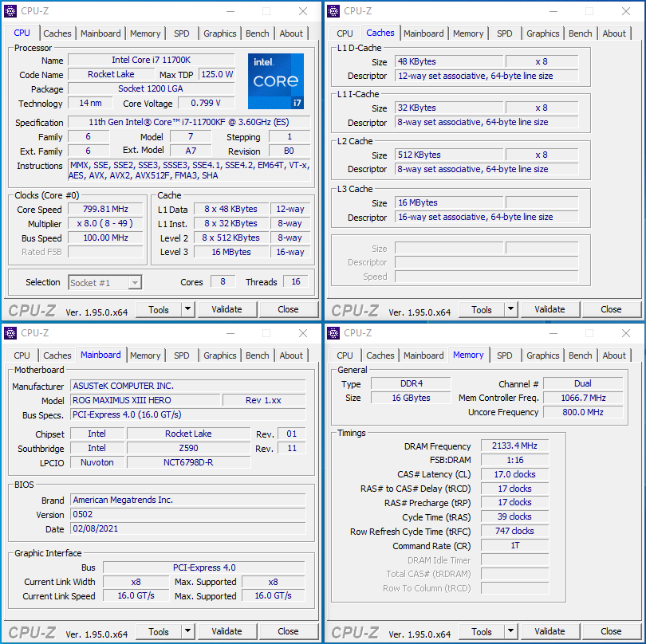Switch to the Bench tab in the CPU window
This screenshot has height=644, width=646.
coord(258,33)
